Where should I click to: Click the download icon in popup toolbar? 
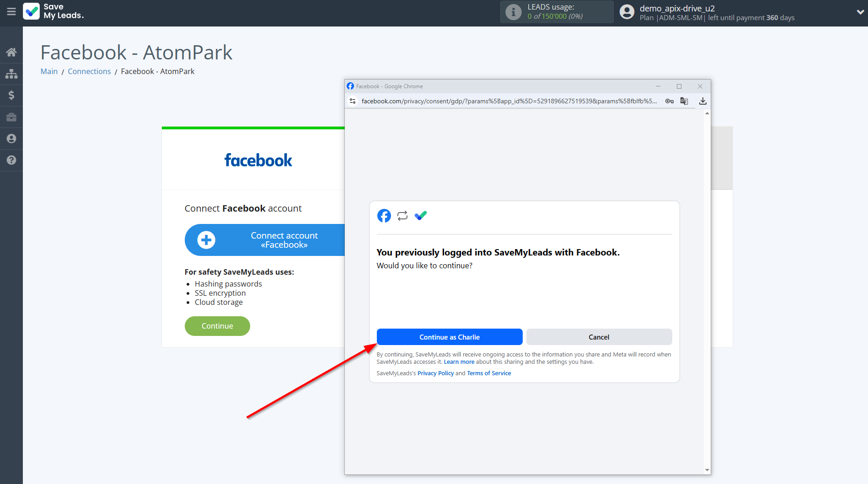[703, 101]
